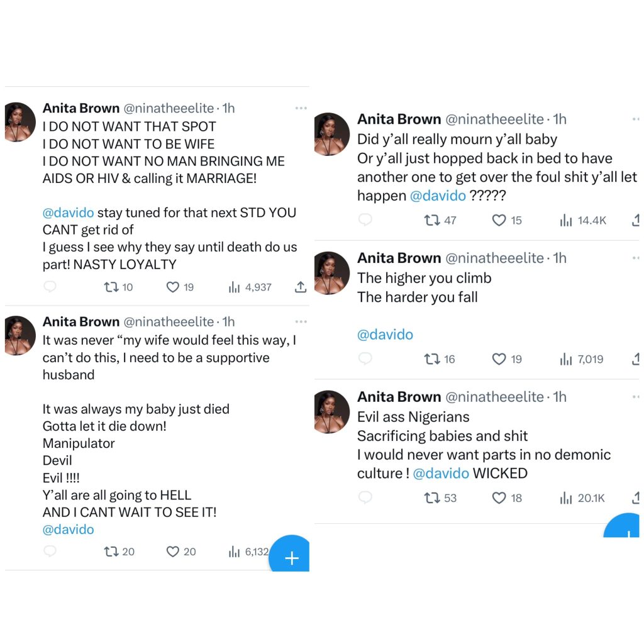
Task: Open more options menu on "Evil ass Nigerians" tweet
Action: [x=637, y=396]
